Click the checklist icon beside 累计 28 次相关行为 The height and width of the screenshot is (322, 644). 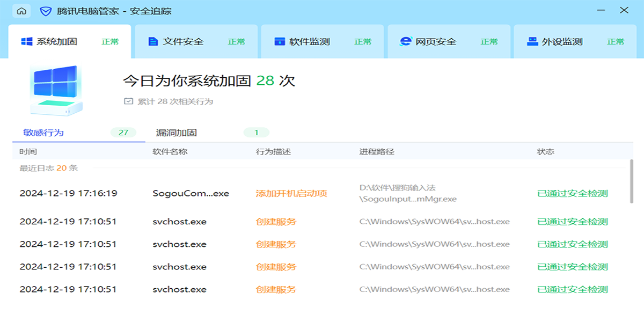click(128, 101)
